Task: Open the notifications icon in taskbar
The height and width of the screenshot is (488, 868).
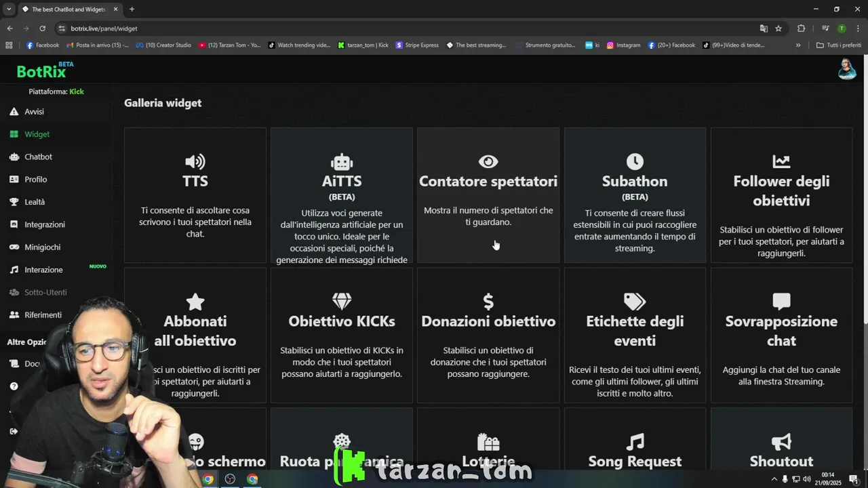Action: (x=853, y=479)
